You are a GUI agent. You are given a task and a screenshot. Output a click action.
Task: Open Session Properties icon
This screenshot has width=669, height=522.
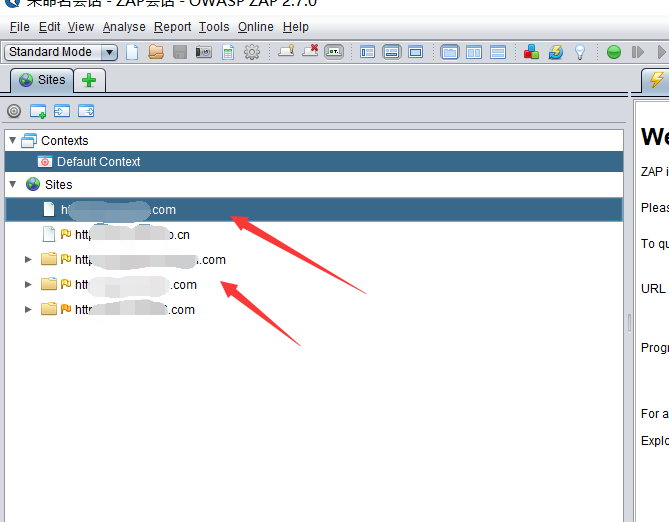pos(228,52)
